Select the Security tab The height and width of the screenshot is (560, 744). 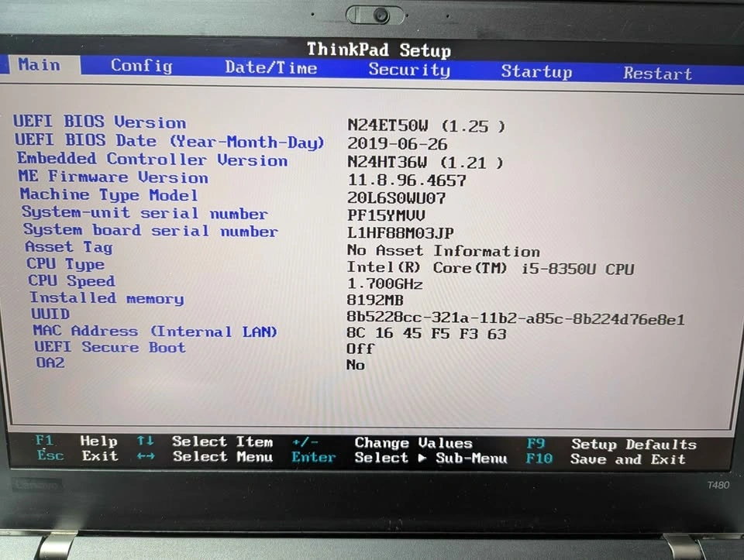point(409,70)
